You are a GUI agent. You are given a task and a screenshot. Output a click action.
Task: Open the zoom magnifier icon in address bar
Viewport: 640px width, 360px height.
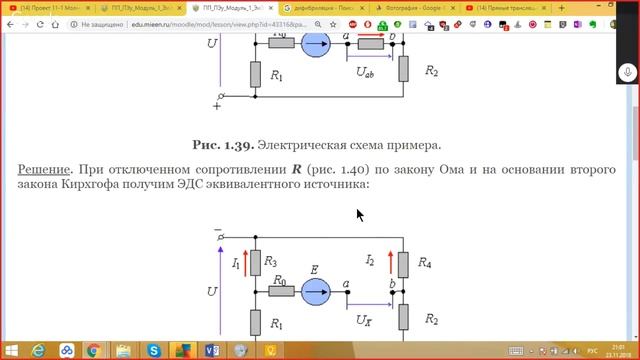pos(318,24)
